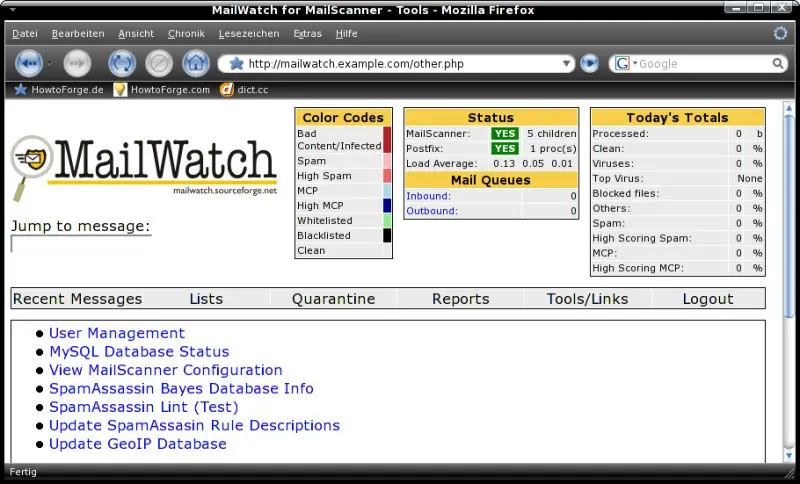Image resolution: width=800 pixels, height=484 pixels.
Task: Go to the Recent Messages tab
Action: point(78,299)
